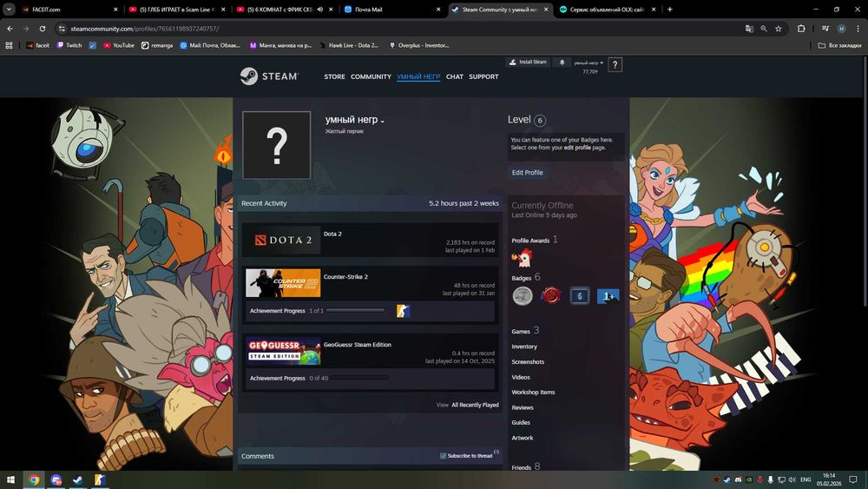Open the Screenshots link
868x489 pixels.
tap(528, 361)
